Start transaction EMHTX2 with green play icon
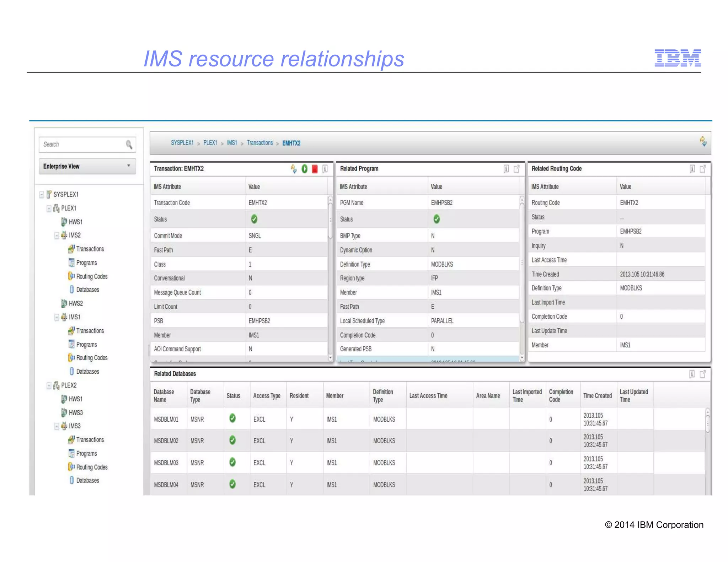This screenshot has width=728, height=562. tap(305, 169)
